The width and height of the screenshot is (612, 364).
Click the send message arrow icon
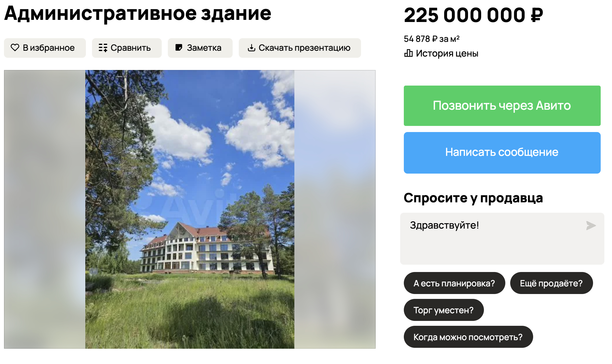pos(591,226)
